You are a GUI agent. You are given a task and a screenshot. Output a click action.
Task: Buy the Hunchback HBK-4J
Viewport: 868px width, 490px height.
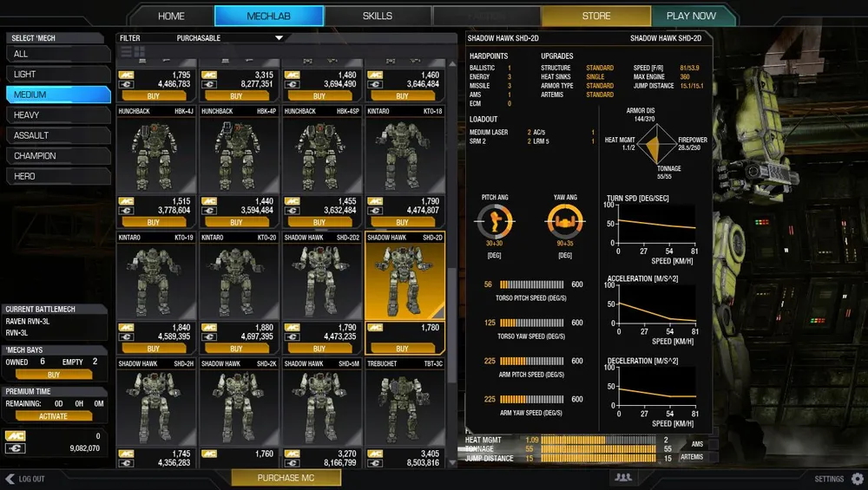[x=154, y=222]
